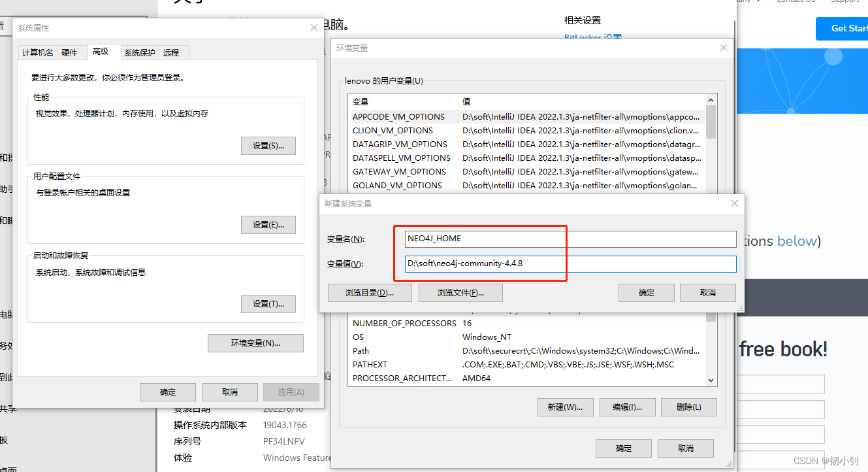868x472 pixels.
Task: Delete selected variable with 删除(L)
Action: (x=688, y=407)
